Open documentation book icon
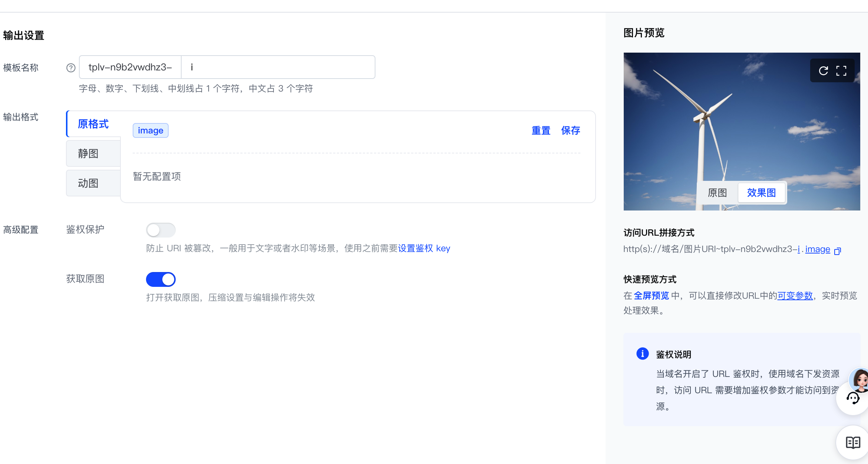 (853, 443)
